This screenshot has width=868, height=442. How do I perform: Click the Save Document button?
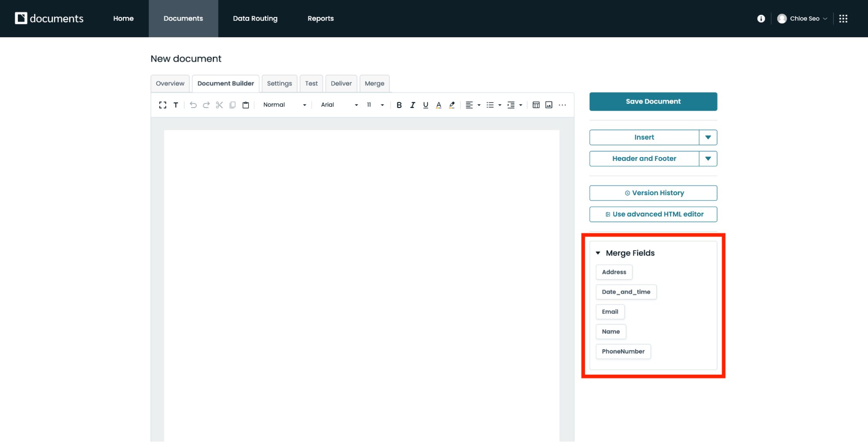tap(653, 101)
